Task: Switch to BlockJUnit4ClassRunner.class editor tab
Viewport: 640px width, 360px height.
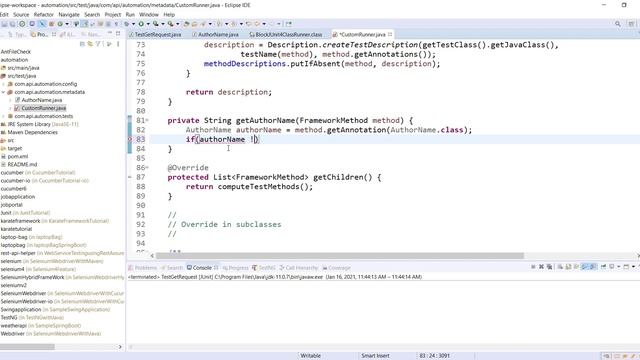Action: [x=286, y=34]
